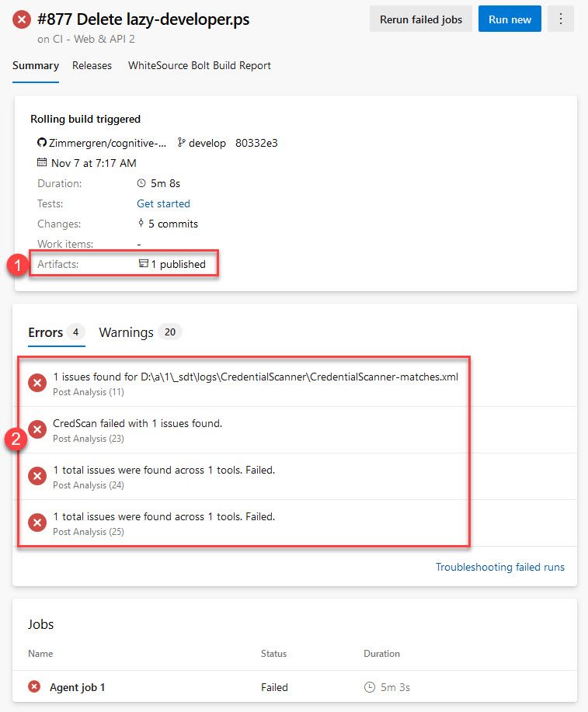Open the WhiteSource Bolt Build Report tab
The image size is (588, 712).
tap(200, 65)
